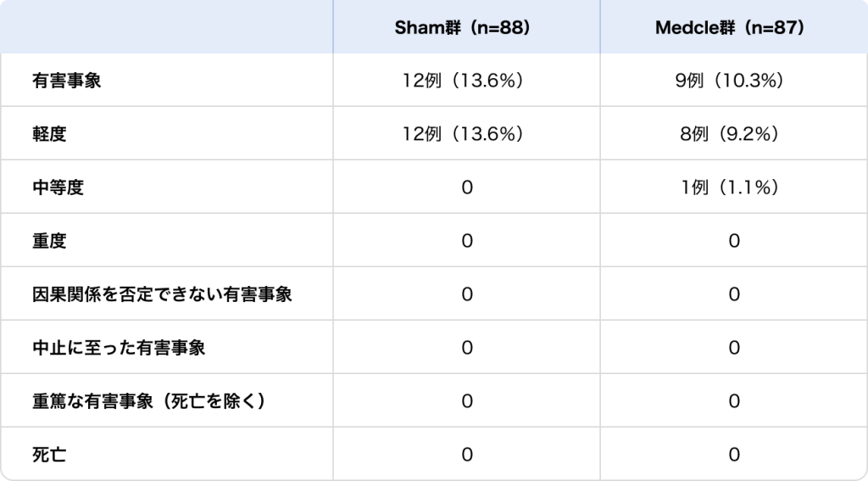Image resolution: width=868 pixels, height=481 pixels.
Task: Click Medcle群 zero in 重度 row
Action: click(x=734, y=241)
